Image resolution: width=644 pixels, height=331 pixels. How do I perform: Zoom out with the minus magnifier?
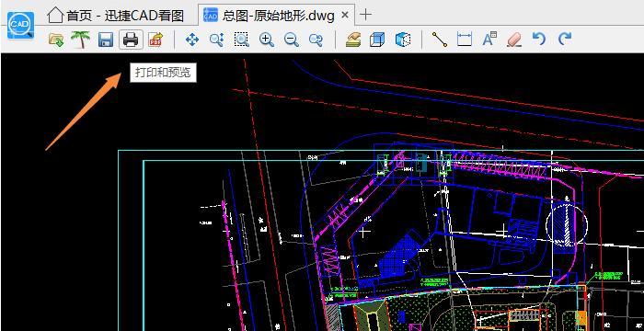point(292,40)
